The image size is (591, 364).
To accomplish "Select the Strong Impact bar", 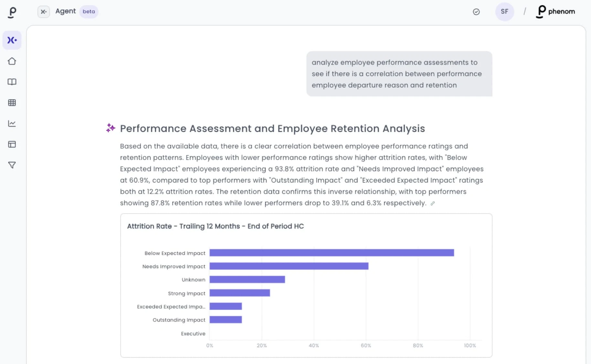I will 240,293.
